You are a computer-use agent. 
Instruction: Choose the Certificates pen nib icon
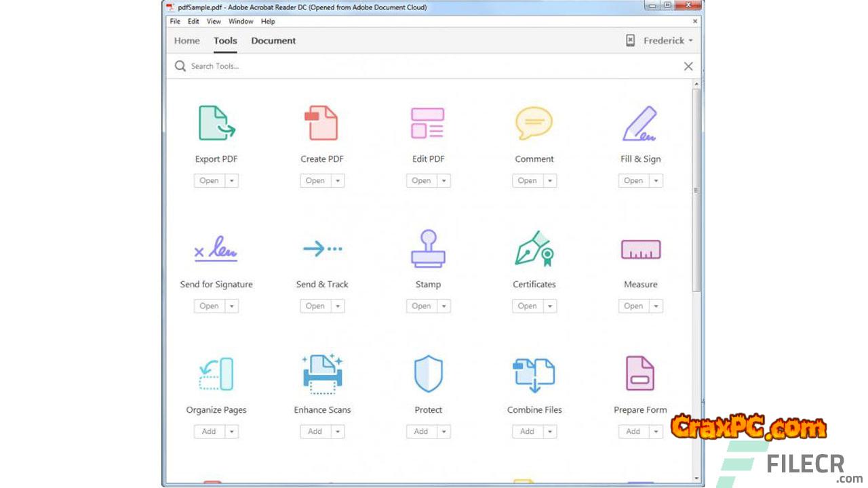(x=534, y=249)
